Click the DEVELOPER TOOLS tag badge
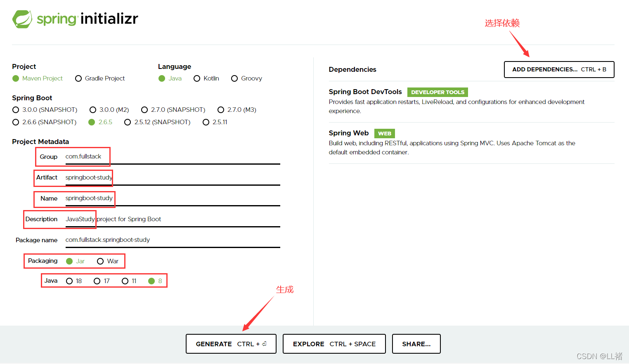The image size is (629, 364). click(437, 92)
